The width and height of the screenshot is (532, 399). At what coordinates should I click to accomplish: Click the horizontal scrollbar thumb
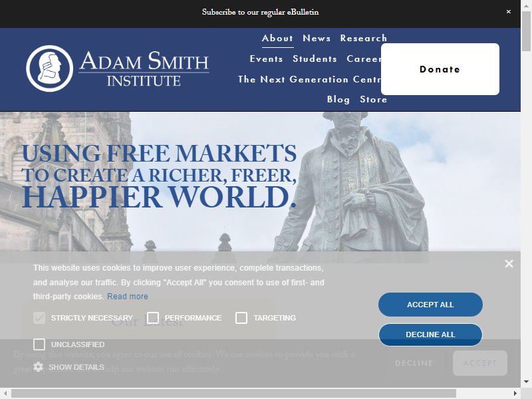(233, 393)
